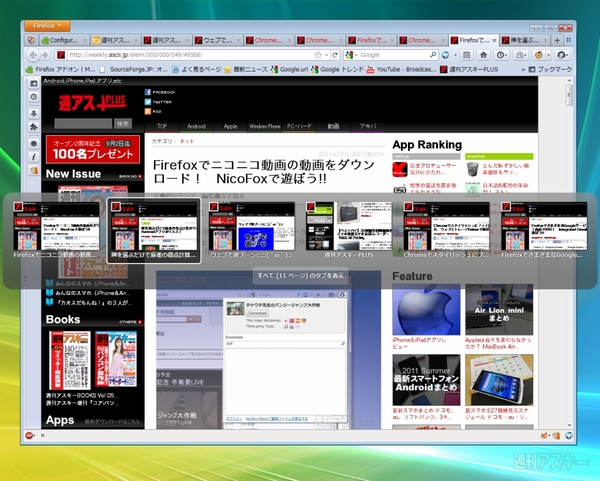The height and width of the screenshot is (481, 600).
Task: Open SourceForge.JP bookmark
Action: tap(133, 70)
